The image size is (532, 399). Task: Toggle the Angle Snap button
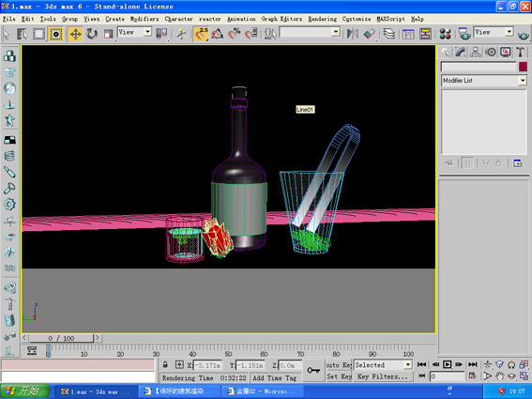point(218,34)
